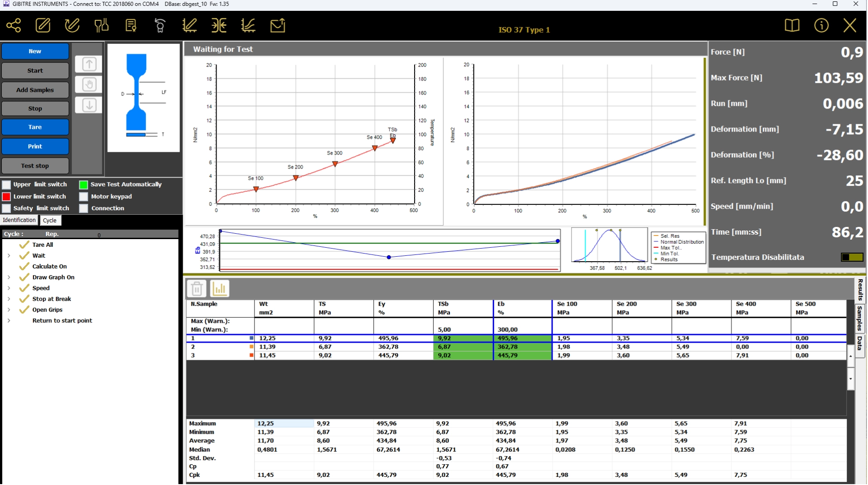
Task: Click the info circle icon
Action: pos(821,25)
